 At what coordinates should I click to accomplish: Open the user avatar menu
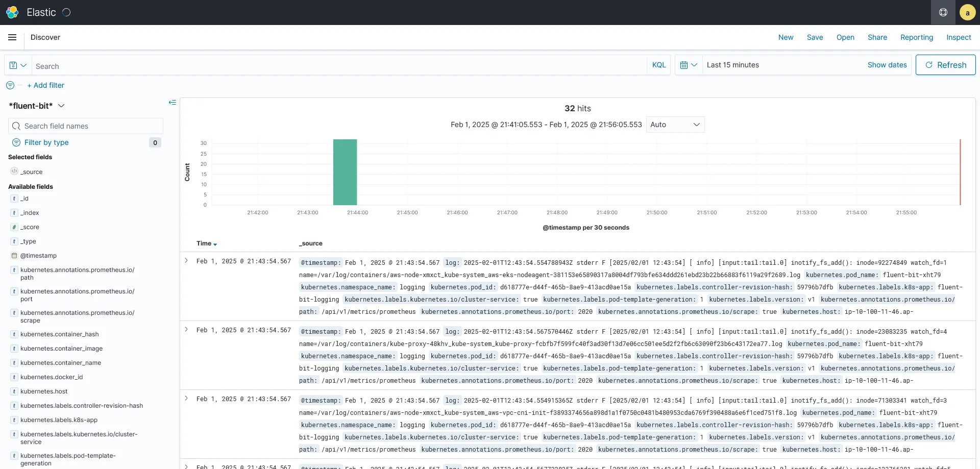[967, 12]
